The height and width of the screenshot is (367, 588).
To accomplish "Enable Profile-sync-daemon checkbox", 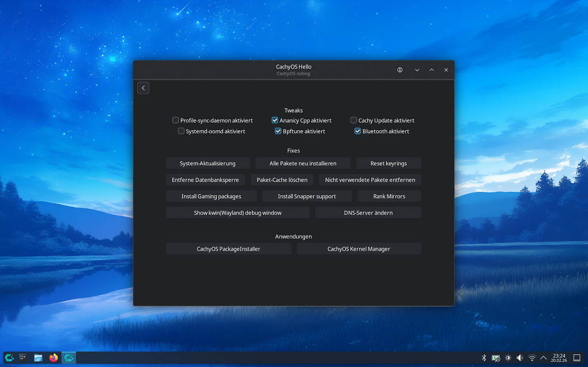I will [x=175, y=120].
